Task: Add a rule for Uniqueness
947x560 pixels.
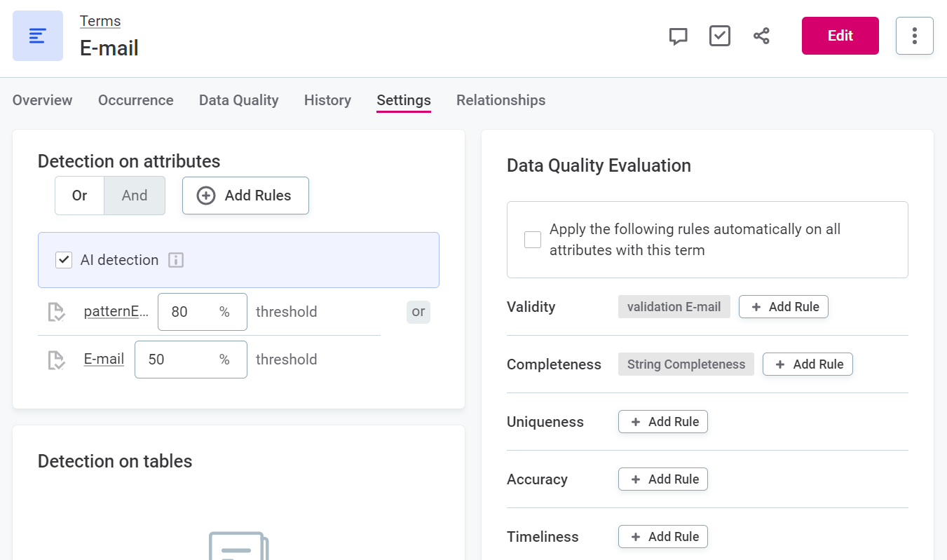Action: click(x=663, y=422)
